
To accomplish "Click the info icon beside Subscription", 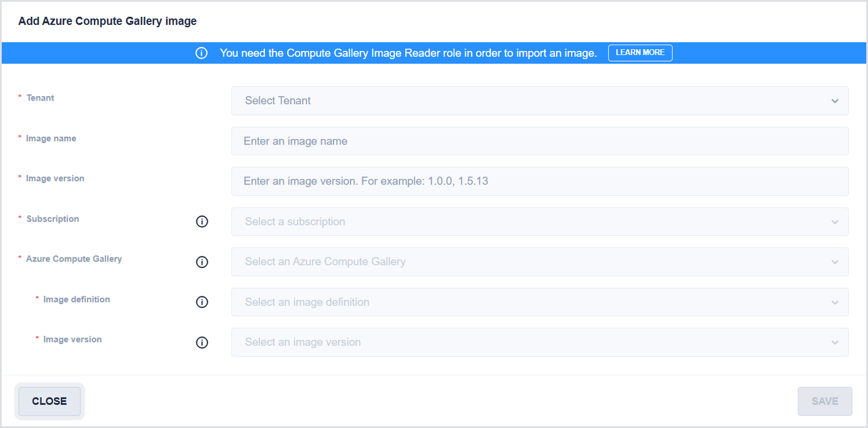I will [x=202, y=222].
